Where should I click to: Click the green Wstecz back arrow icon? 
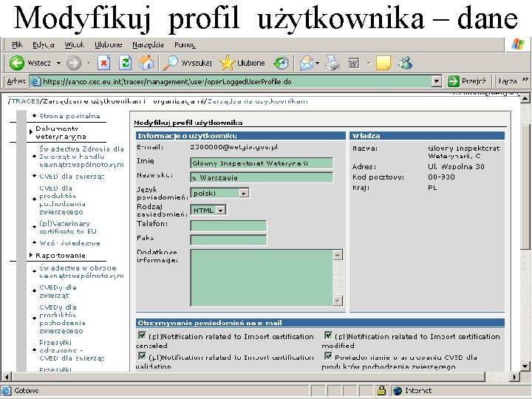[16, 63]
